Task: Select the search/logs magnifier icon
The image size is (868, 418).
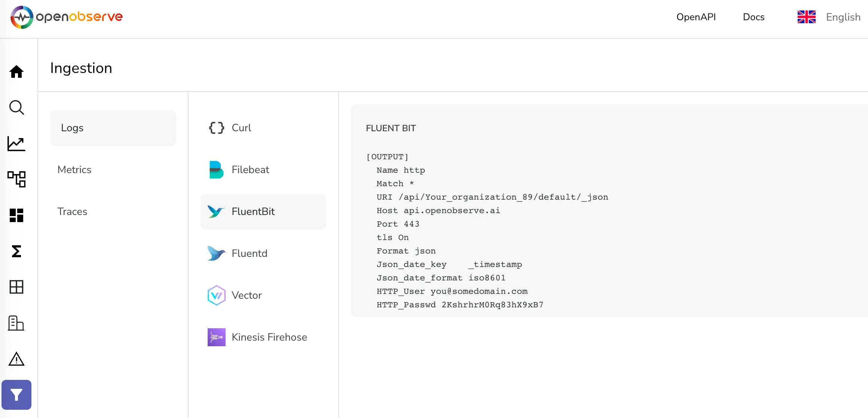Action: [x=16, y=107]
